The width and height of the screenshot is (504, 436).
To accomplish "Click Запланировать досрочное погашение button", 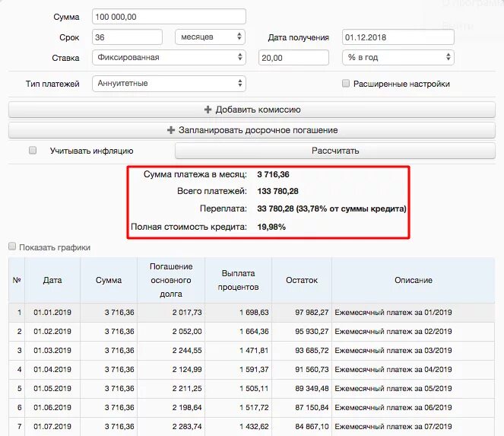I will (252, 130).
